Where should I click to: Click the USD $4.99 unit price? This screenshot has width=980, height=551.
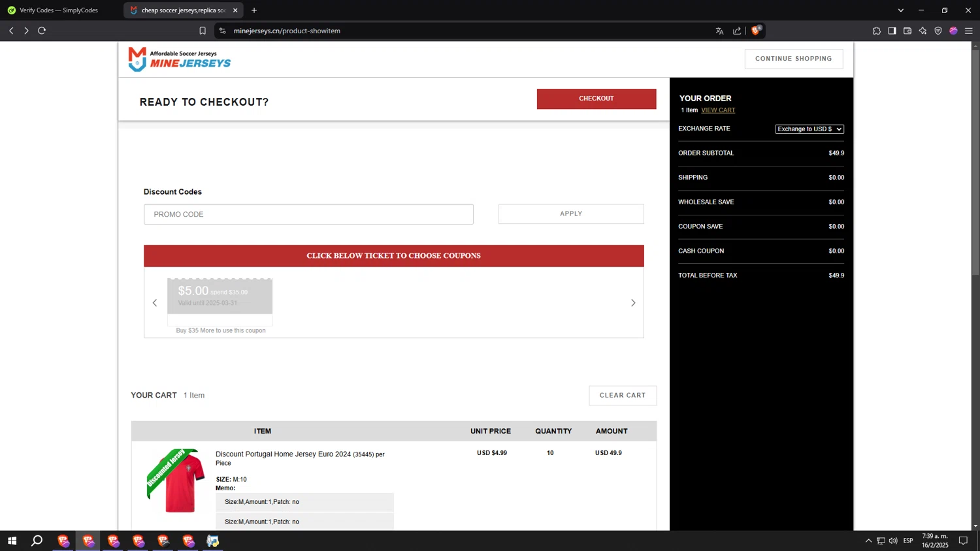click(492, 453)
